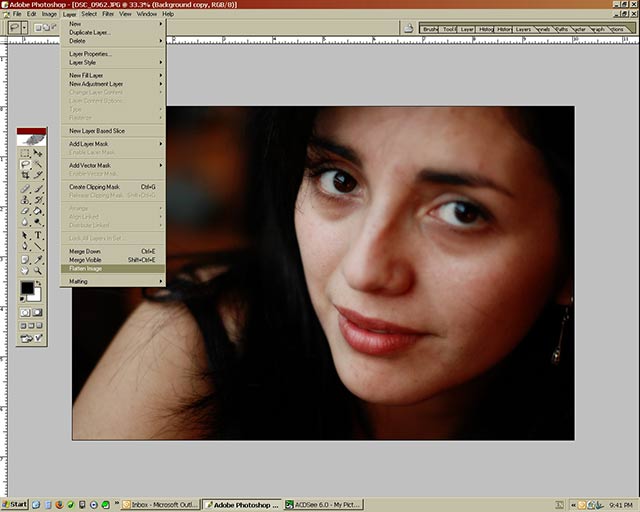Screen dimensions: 640x512
Task: Expand the Delete submenu
Action: click(x=113, y=41)
